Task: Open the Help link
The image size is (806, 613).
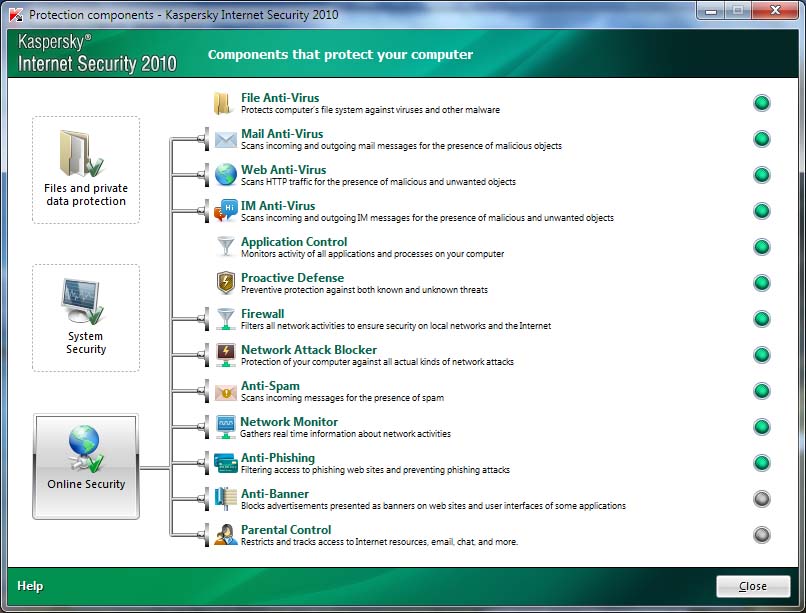Action: tap(30, 586)
